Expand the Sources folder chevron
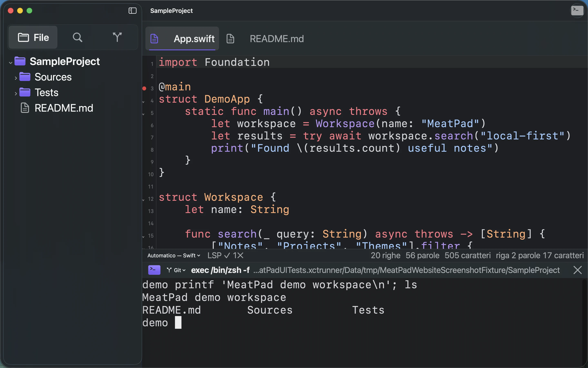 (x=16, y=78)
